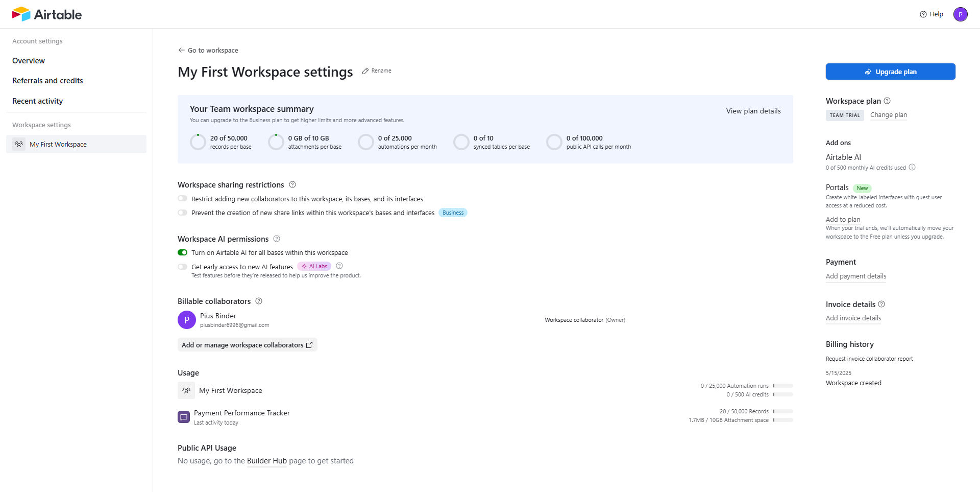Click the Airtable logo

[x=47, y=14]
